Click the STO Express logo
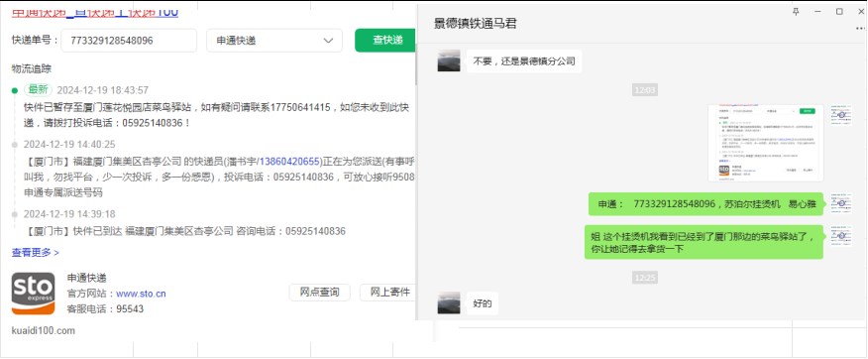Viewport: 868px width, 359px height. point(34,294)
